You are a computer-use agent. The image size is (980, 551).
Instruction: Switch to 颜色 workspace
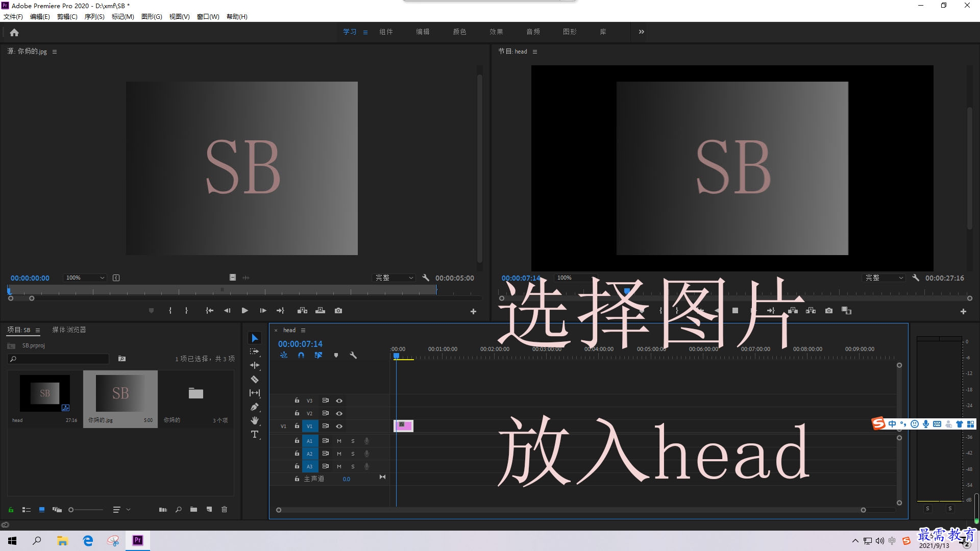pyautogui.click(x=459, y=32)
